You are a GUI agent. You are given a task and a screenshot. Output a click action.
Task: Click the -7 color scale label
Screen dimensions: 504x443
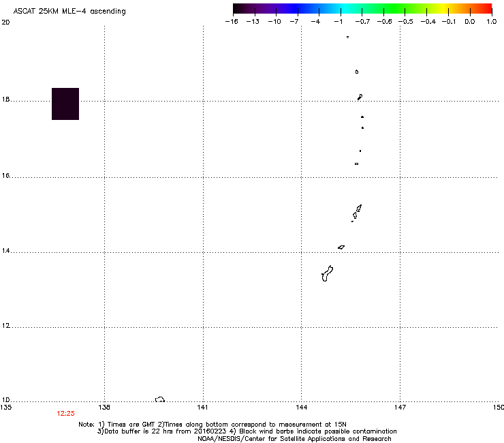pyautogui.click(x=294, y=22)
